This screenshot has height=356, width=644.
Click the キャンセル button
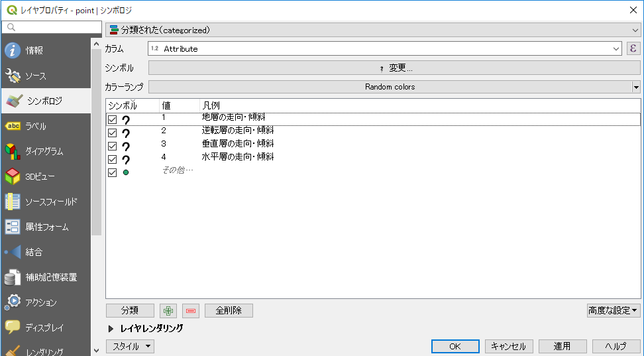pos(509,347)
